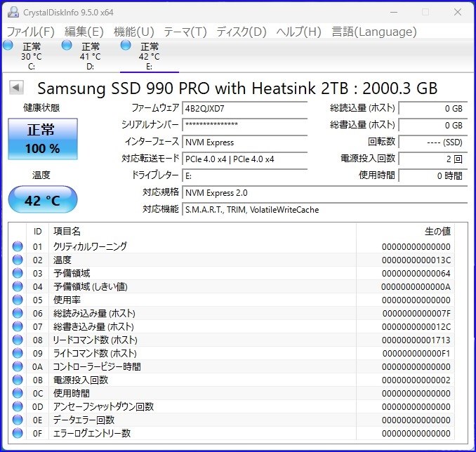Click the status orb of attribute 09

pos(18,353)
